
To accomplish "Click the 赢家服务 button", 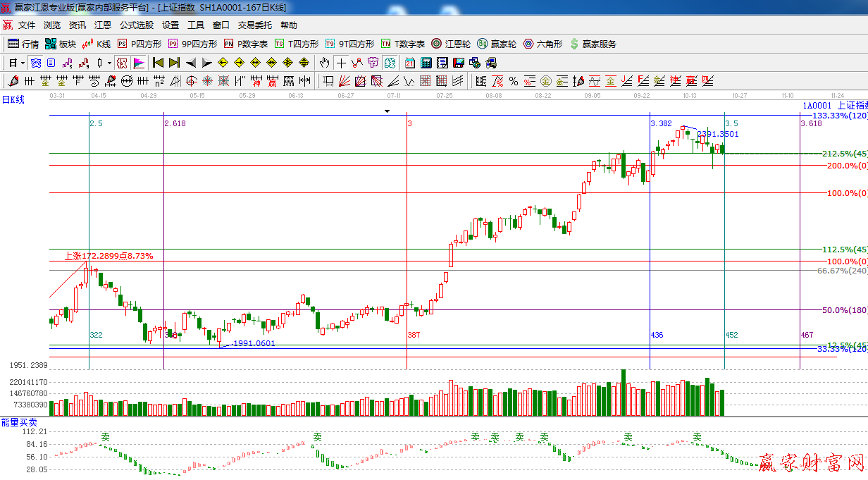I will 593,44.
